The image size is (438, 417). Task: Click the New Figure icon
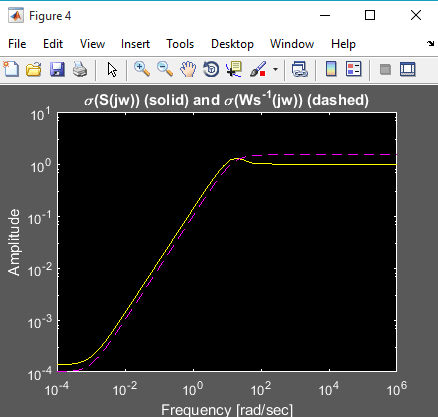click(x=11, y=69)
